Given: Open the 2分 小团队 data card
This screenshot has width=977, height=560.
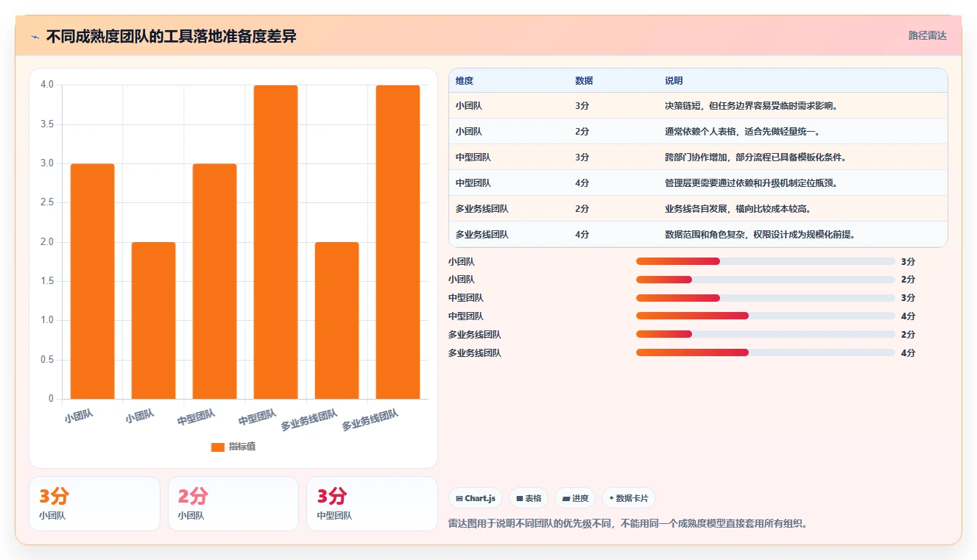Looking at the screenshot, I should point(233,503).
